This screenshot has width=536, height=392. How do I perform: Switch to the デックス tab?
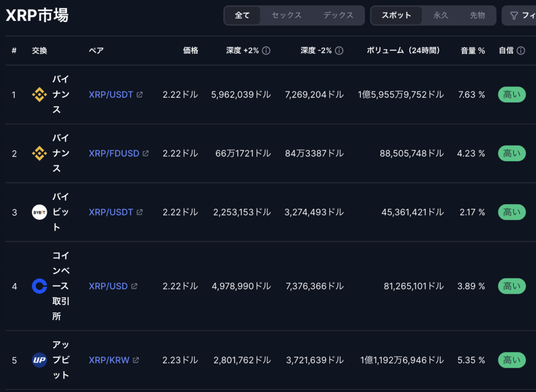coord(339,15)
